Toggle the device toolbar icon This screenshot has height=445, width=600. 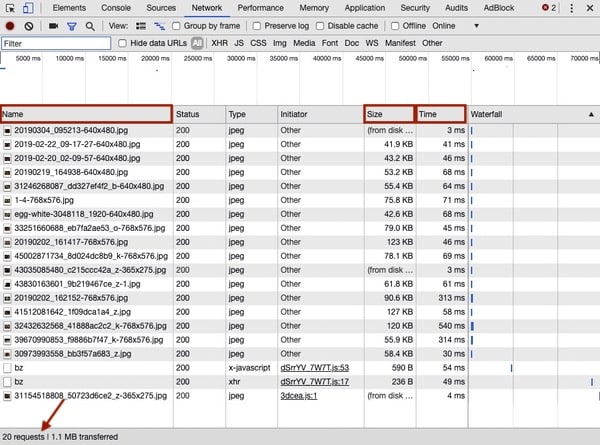[x=29, y=8]
